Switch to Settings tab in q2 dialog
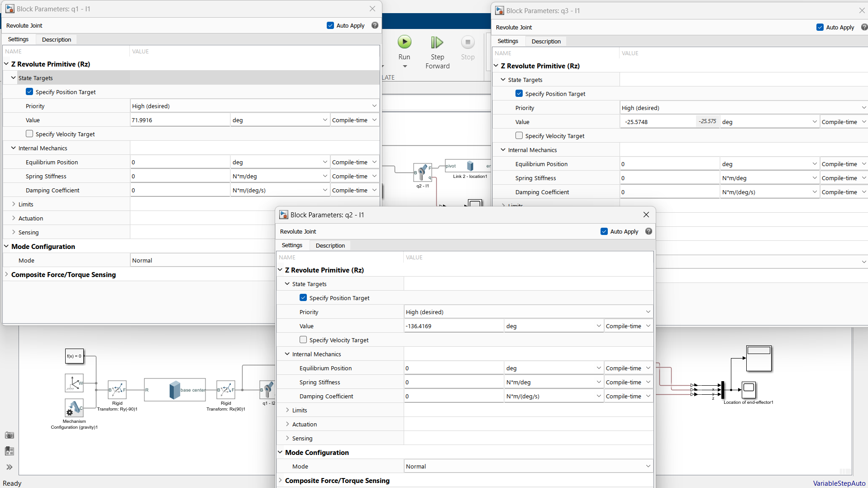The height and width of the screenshot is (488, 868). [x=292, y=245]
